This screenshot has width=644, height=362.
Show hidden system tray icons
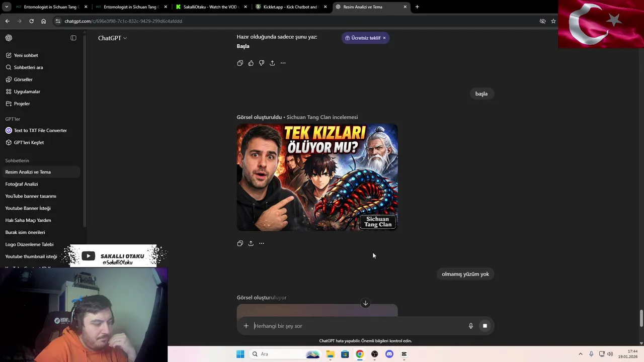580,354
